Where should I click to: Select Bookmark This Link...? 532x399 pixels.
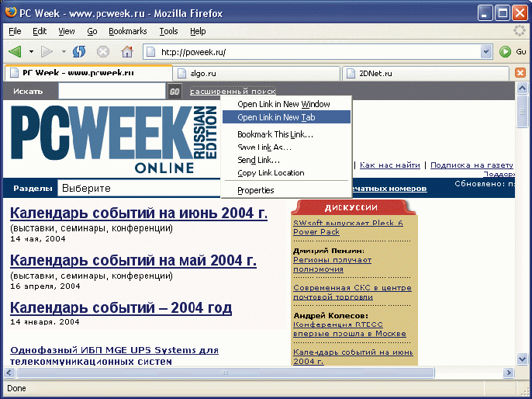(x=286, y=134)
